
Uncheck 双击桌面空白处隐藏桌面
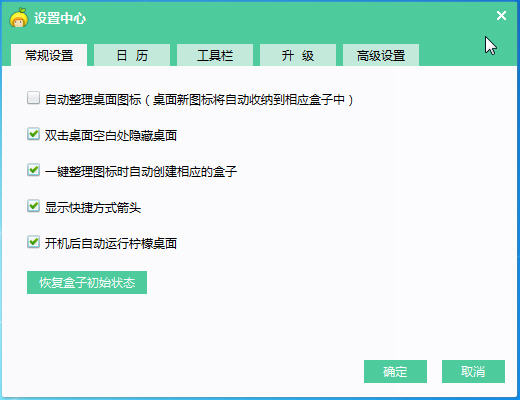point(33,134)
